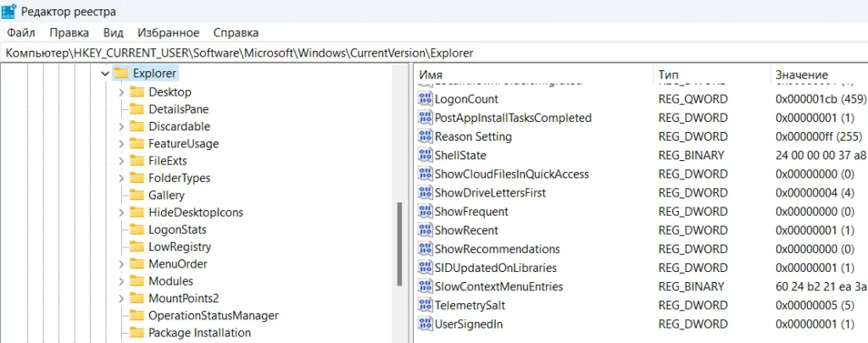Click the UserSignedIn value icon
The height and width of the screenshot is (343, 868).
426,324
